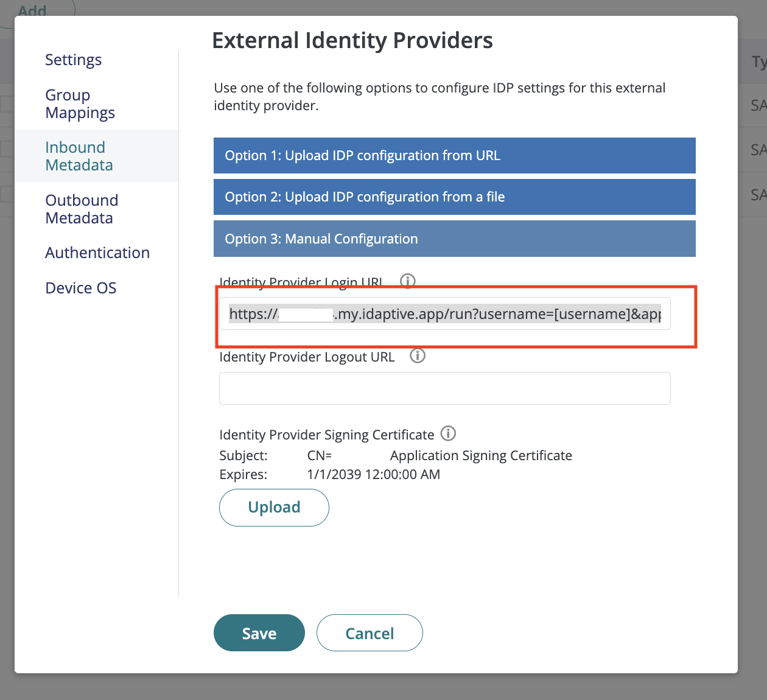767x700 pixels.
Task: Expand Option 3: Manual Configuration
Action: coord(454,239)
